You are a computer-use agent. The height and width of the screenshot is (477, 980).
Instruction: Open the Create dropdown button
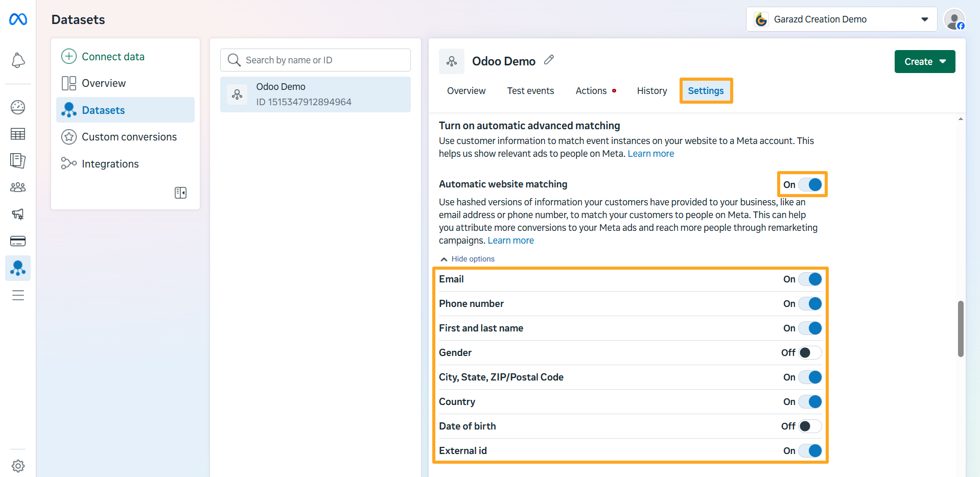[x=925, y=61]
